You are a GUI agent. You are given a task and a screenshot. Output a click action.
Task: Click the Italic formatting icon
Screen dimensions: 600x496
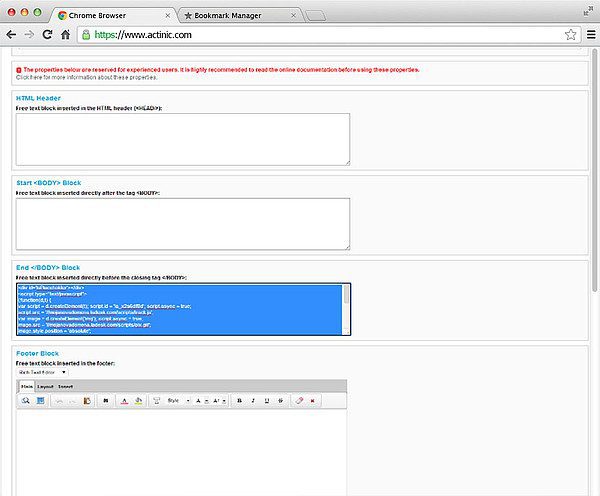(x=253, y=400)
